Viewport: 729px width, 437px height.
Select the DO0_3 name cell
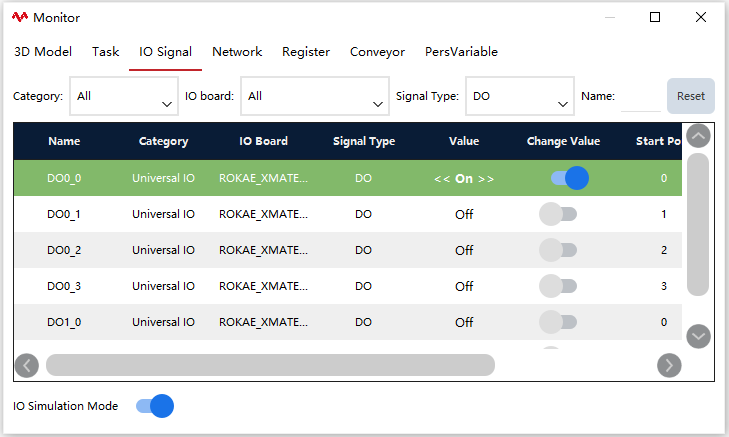point(64,286)
